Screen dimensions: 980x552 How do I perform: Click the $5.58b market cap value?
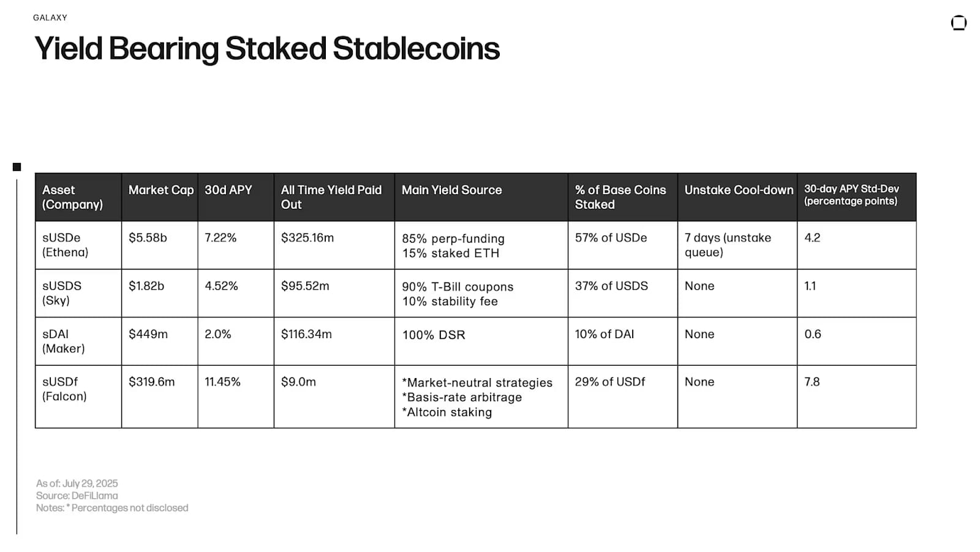(148, 238)
